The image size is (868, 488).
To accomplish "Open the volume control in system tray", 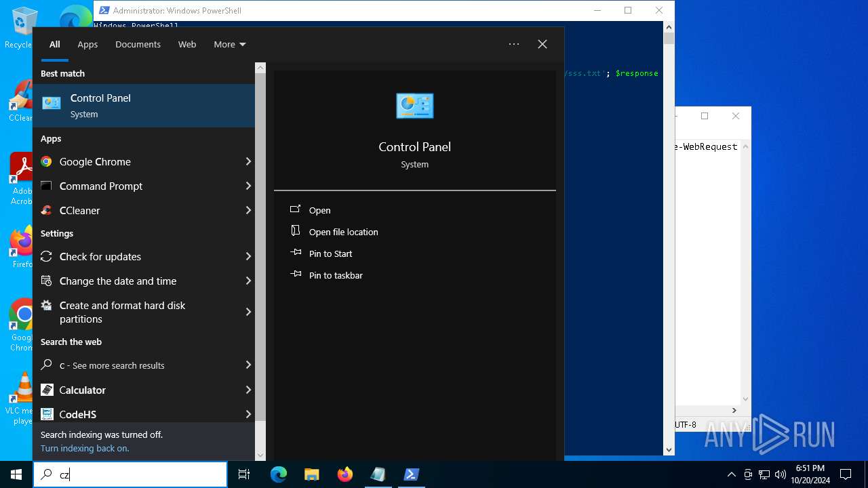I will (x=780, y=474).
